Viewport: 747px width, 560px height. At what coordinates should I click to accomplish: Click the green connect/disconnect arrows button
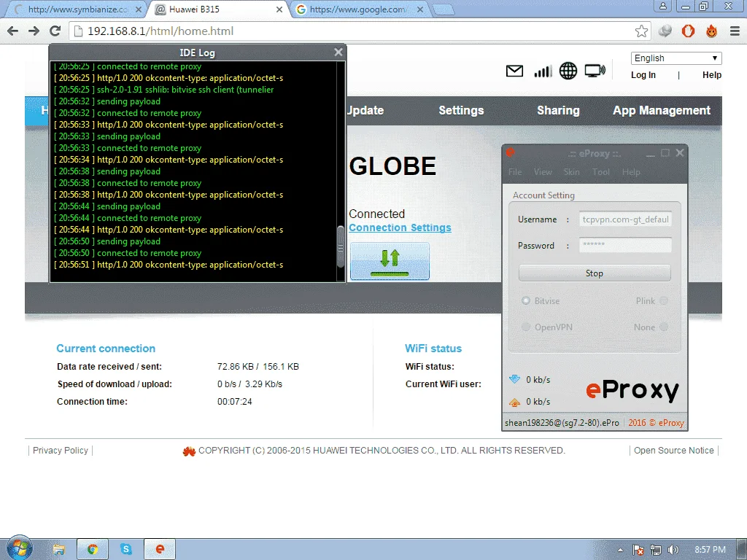point(390,261)
